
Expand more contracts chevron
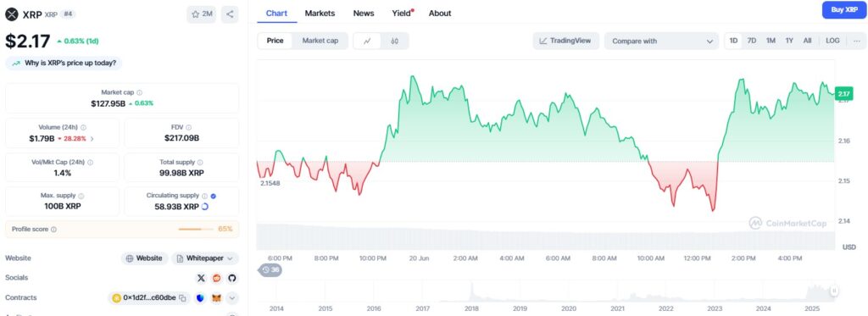pyautogui.click(x=232, y=298)
